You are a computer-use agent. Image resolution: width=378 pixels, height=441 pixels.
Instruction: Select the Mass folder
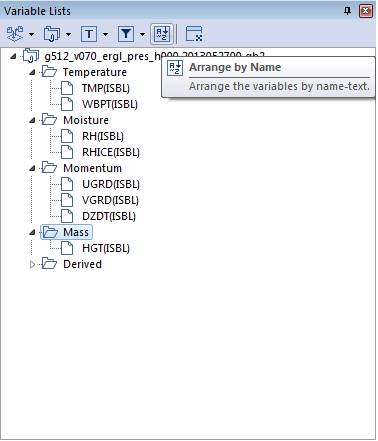(x=76, y=232)
